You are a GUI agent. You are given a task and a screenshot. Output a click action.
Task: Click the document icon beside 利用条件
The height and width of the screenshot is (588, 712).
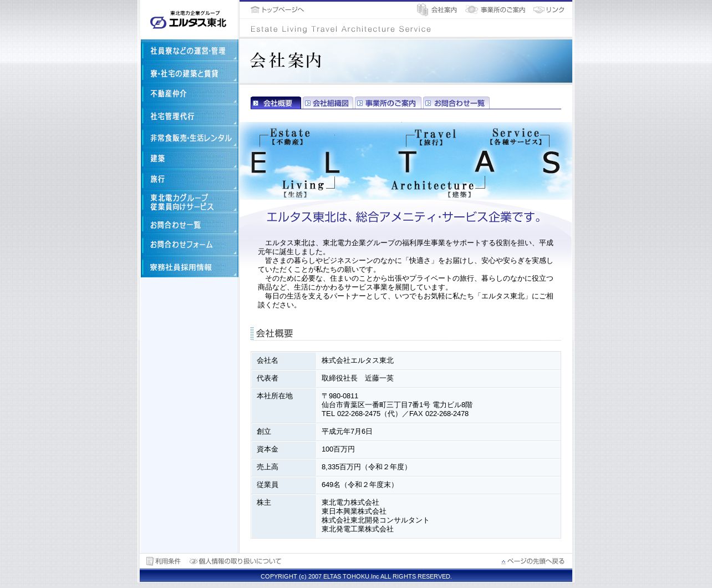click(x=150, y=561)
